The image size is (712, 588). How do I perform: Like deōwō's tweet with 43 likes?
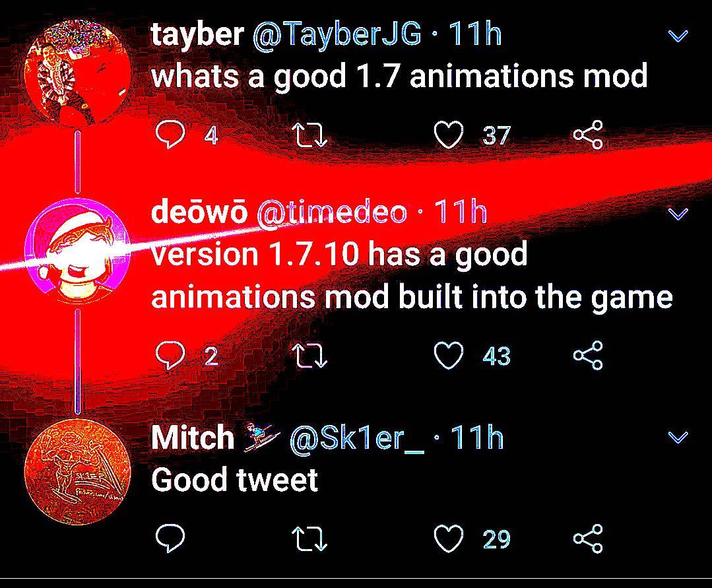(449, 356)
